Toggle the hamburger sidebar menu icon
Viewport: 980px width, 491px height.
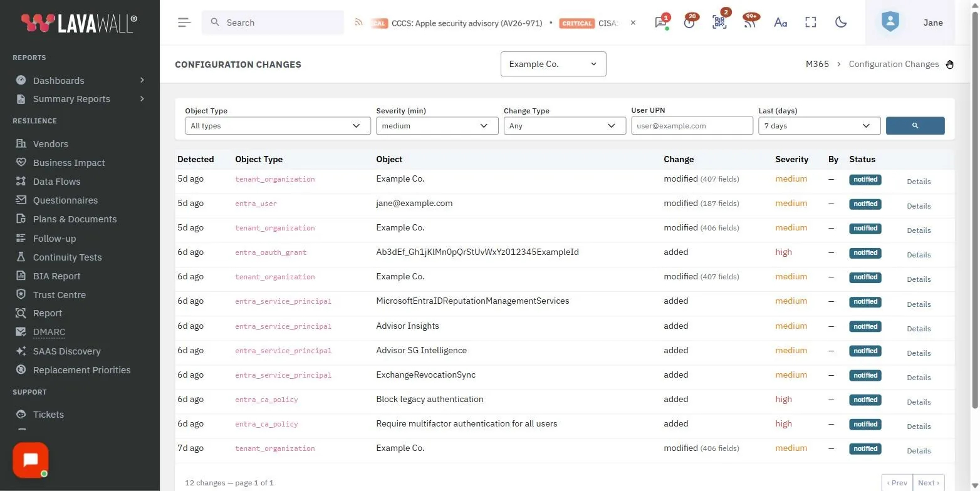pyautogui.click(x=184, y=23)
